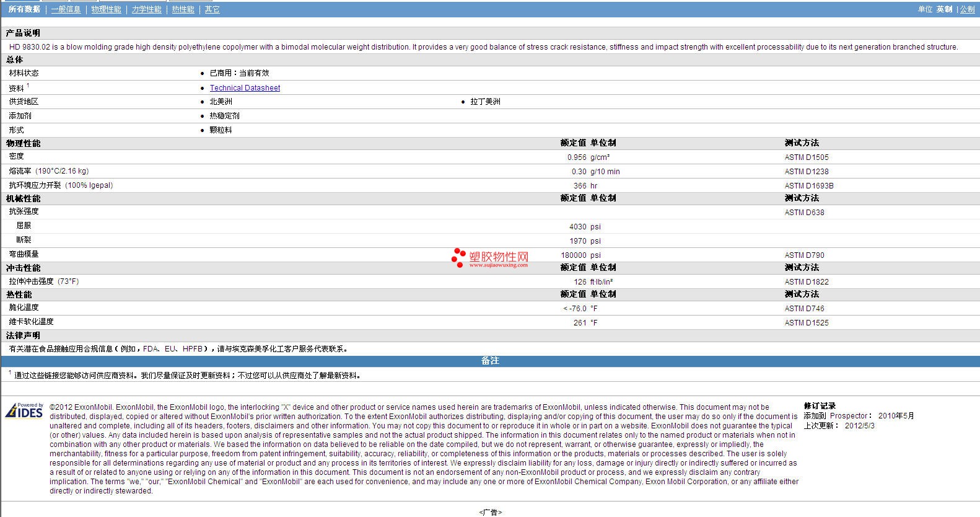Click the 产品说明 section heading
980x517 pixels.
coord(23,33)
